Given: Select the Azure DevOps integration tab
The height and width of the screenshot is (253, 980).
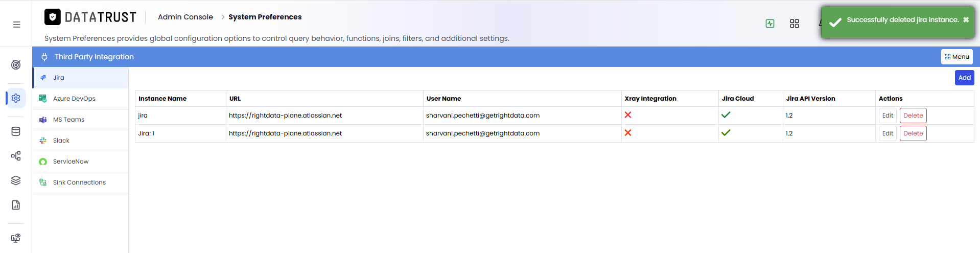Looking at the screenshot, I should point(80,99).
